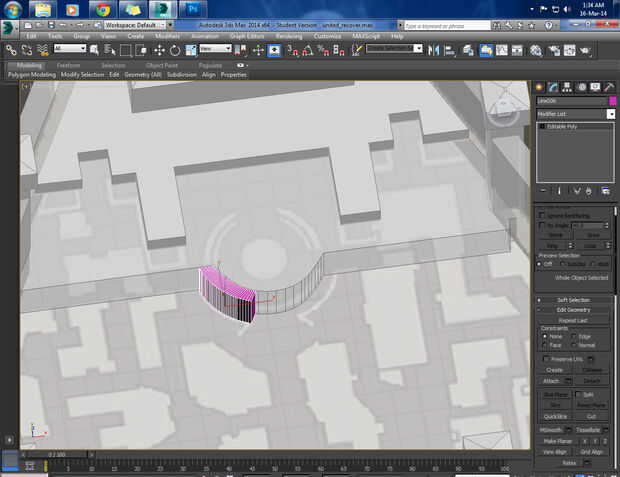The height and width of the screenshot is (477, 620).
Task: Enable the Ignore Backfacing checkbox
Action: pyautogui.click(x=543, y=215)
